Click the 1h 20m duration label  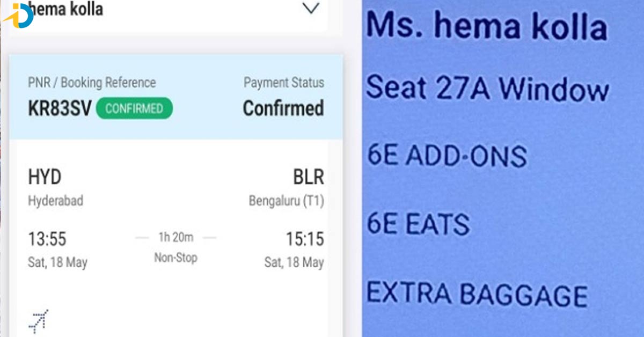pos(175,237)
